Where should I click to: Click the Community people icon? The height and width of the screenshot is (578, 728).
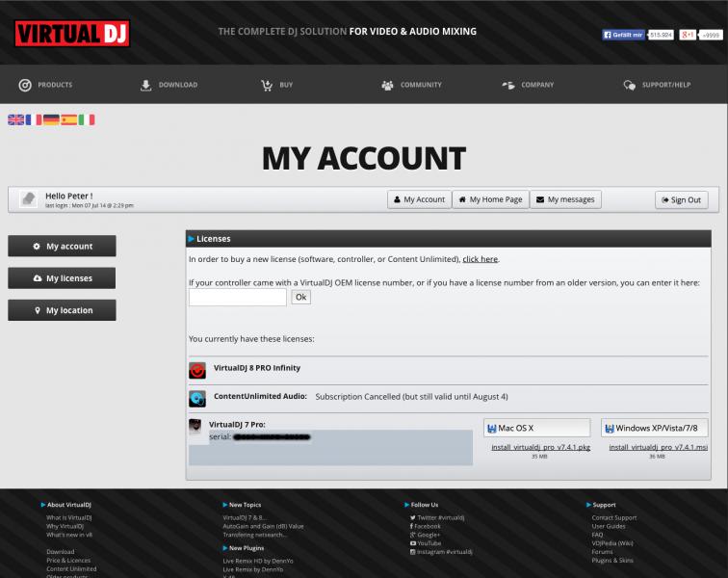pos(387,85)
